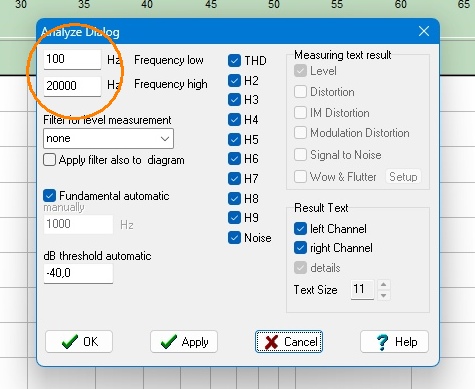Toggle the H8 harmonic checkbox
This screenshot has height=389, width=475.
[234, 198]
